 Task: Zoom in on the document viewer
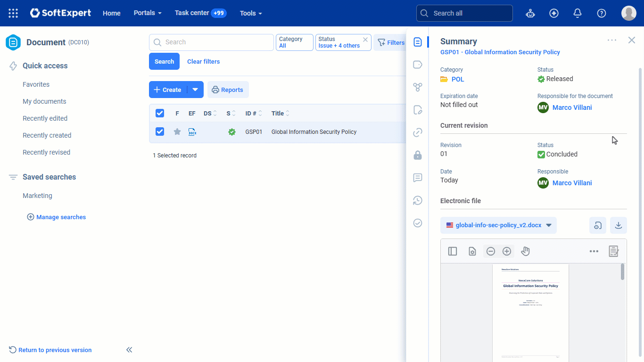tap(507, 251)
